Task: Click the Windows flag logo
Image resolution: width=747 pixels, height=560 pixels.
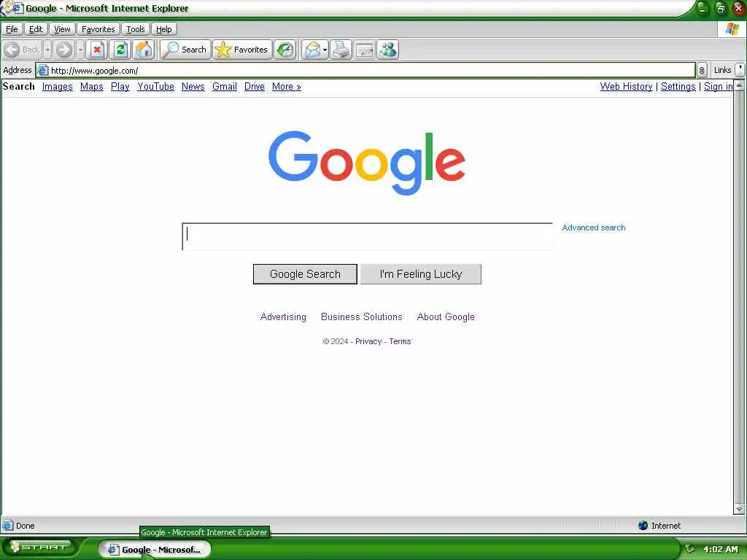Action: coord(732,29)
